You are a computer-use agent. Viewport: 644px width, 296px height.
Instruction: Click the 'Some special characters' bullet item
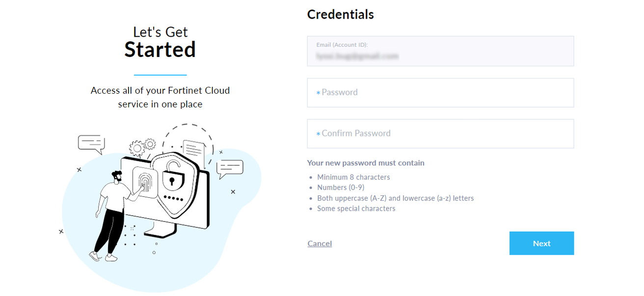pyautogui.click(x=356, y=208)
